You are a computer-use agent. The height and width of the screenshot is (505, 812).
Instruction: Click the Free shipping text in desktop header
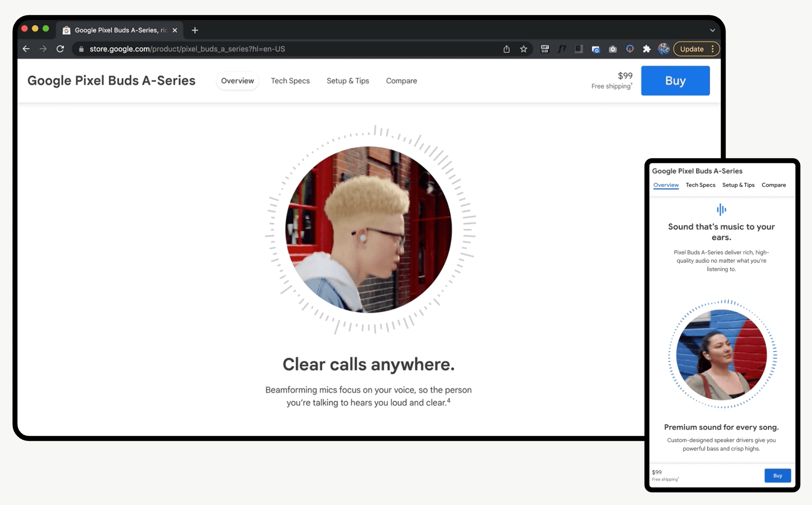point(612,86)
